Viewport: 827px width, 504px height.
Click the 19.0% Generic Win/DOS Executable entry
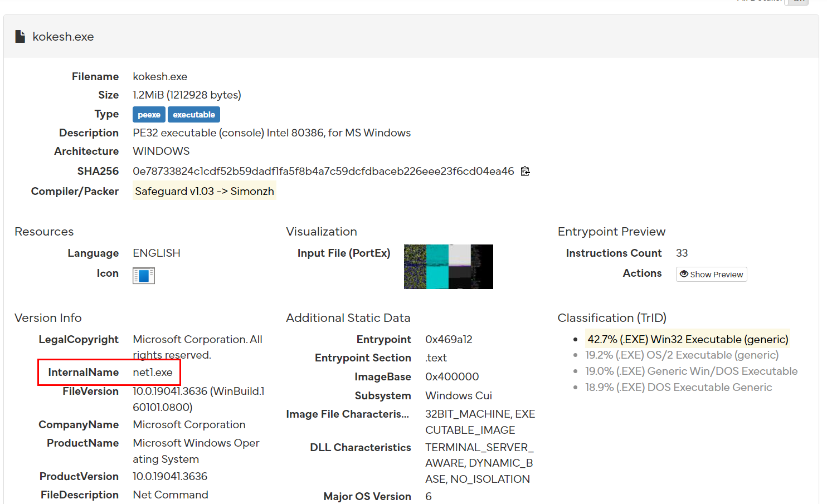691,371
